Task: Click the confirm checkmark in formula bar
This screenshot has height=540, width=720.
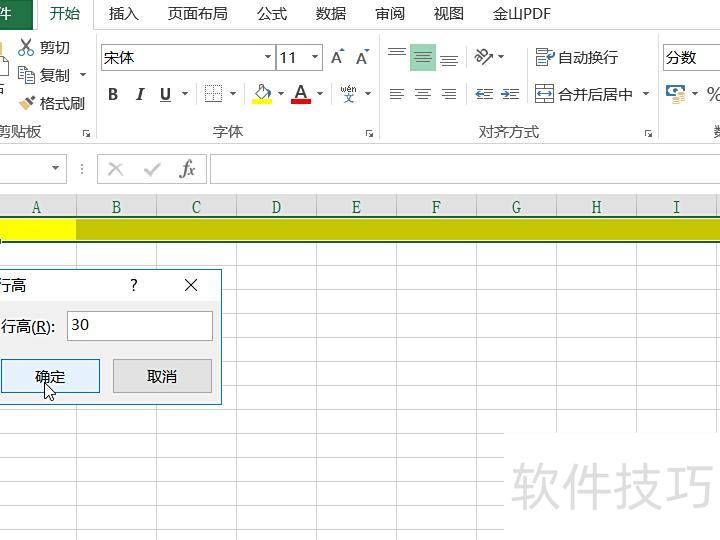Action: pyautogui.click(x=152, y=169)
